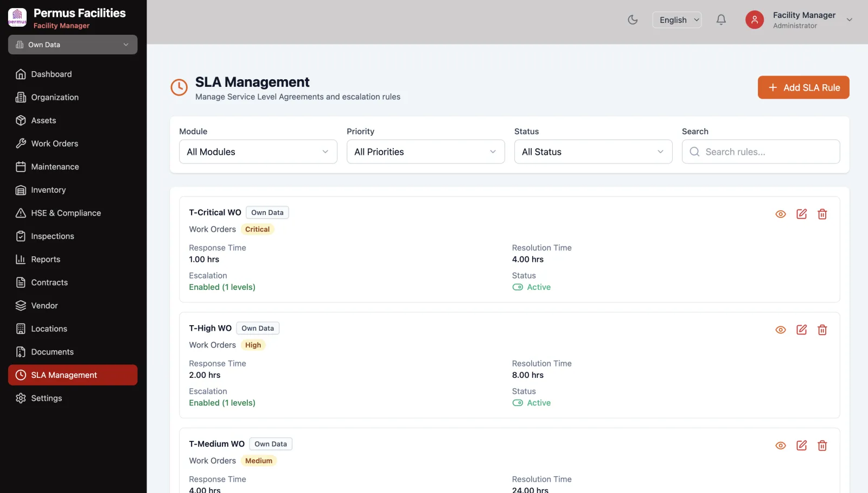This screenshot has width=868, height=493.
Task: Open Documents in sidebar
Action: (x=73, y=352)
